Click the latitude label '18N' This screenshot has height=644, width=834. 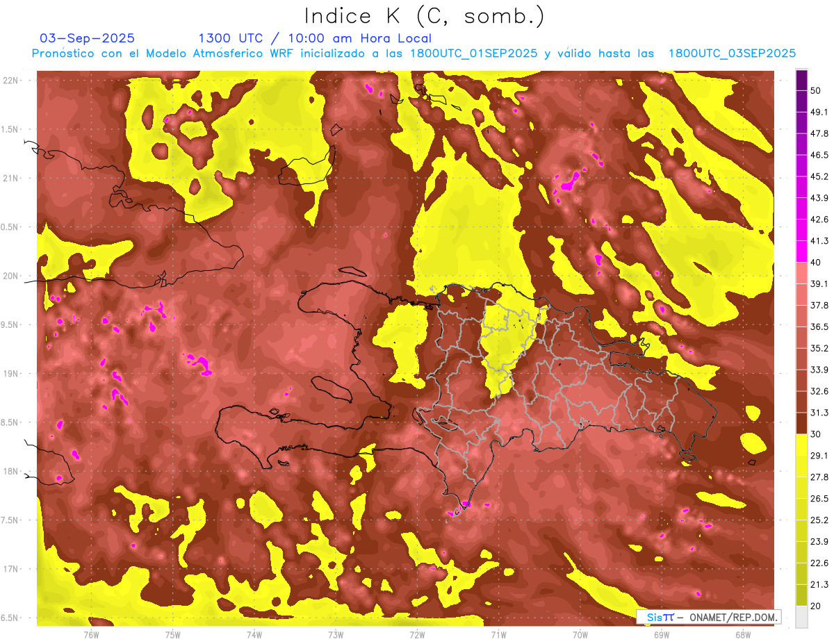(x=12, y=472)
